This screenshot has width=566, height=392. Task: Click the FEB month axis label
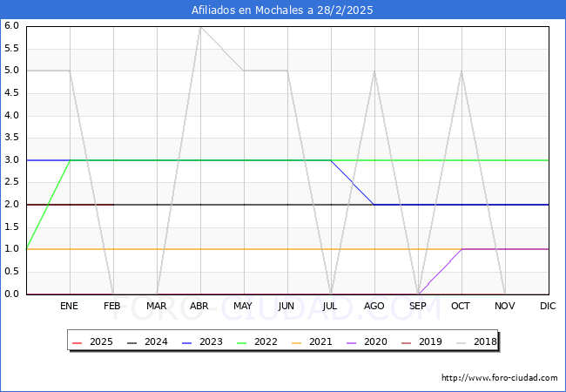coord(112,306)
